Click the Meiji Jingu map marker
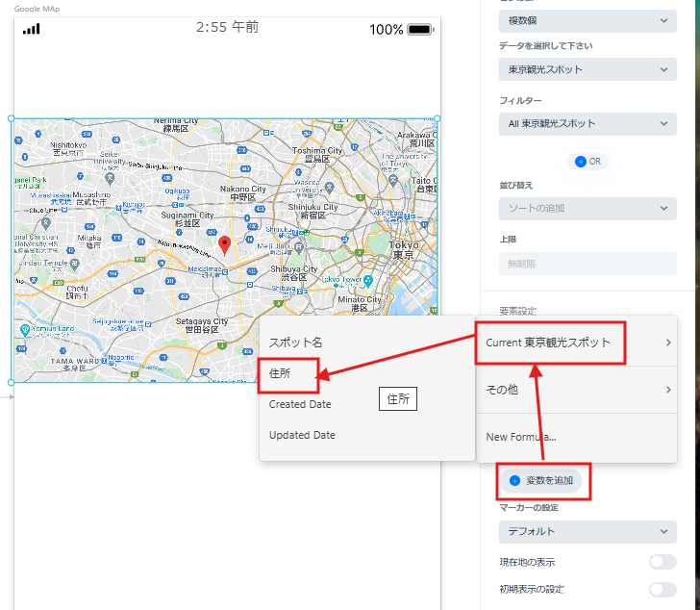Viewport: 700px width, 610px height. tap(299, 246)
